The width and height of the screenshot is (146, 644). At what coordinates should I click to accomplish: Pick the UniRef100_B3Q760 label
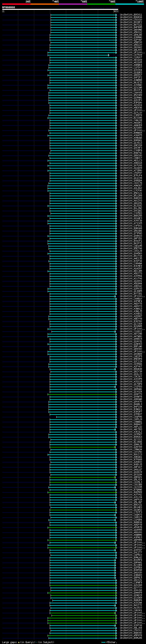click(131, 321)
